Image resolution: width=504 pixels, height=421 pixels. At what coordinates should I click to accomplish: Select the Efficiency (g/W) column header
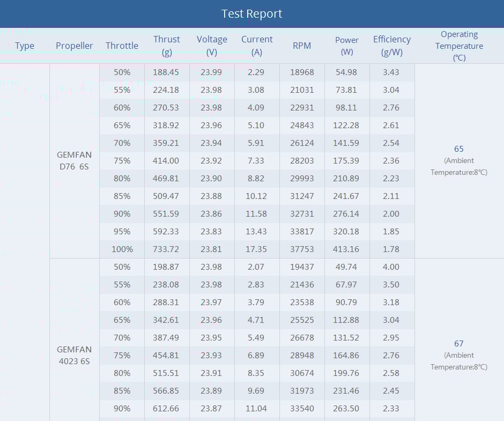click(x=392, y=46)
